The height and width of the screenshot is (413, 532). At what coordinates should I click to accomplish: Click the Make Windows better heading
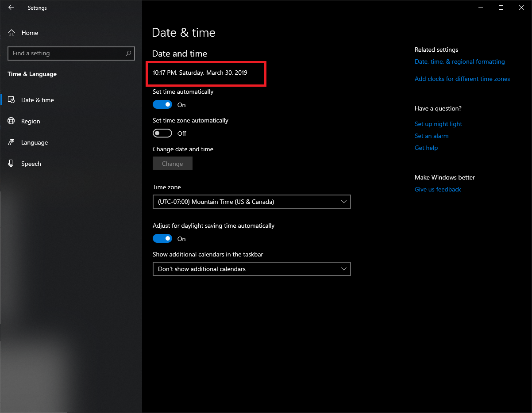pyautogui.click(x=445, y=178)
